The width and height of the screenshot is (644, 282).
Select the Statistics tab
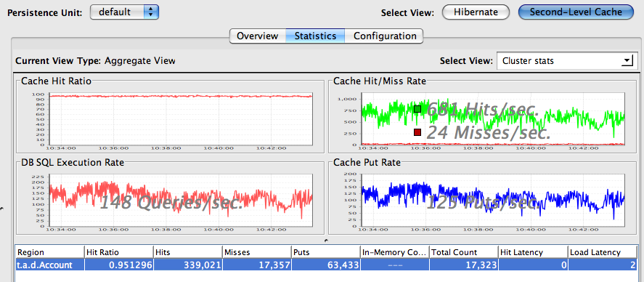(315, 36)
